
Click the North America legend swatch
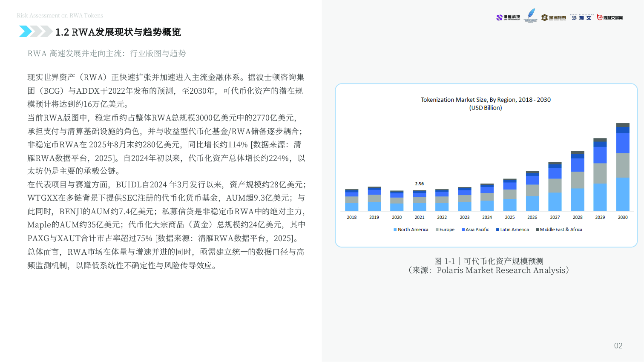pos(395,230)
